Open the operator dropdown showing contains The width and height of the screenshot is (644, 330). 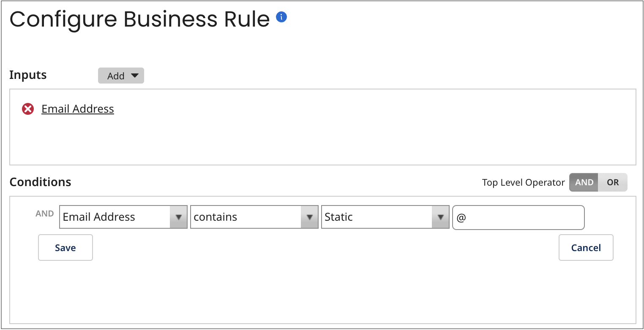click(254, 217)
